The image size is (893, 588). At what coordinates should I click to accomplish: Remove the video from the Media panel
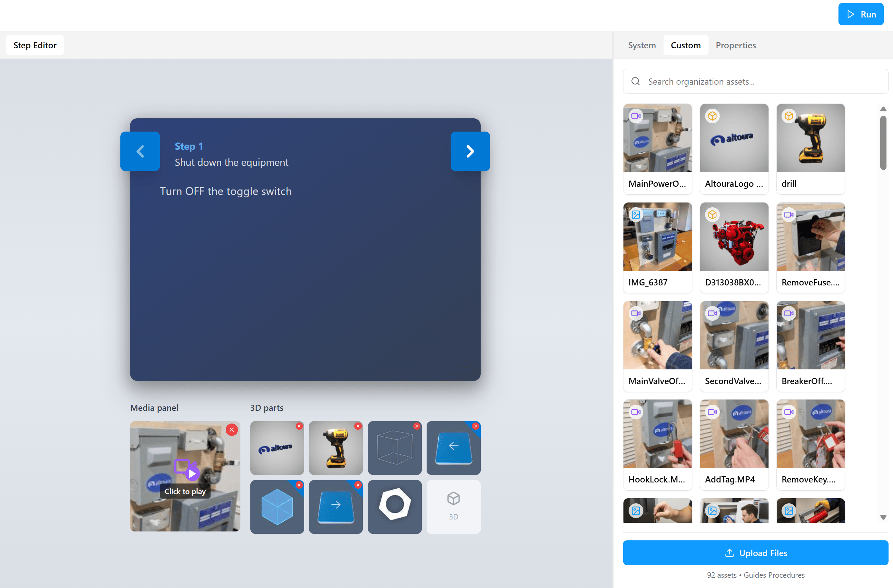pyautogui.click(x=232, y=430)
